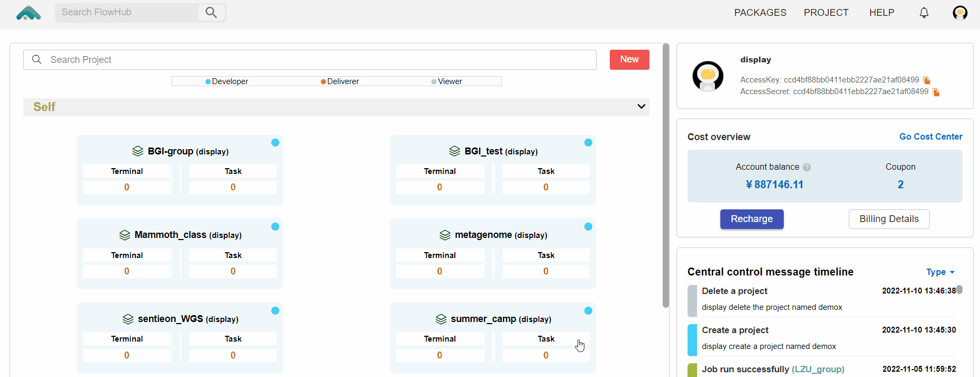
Task: Copy the AccessSecret with its copy icon
Action: (x=936, y=93)
